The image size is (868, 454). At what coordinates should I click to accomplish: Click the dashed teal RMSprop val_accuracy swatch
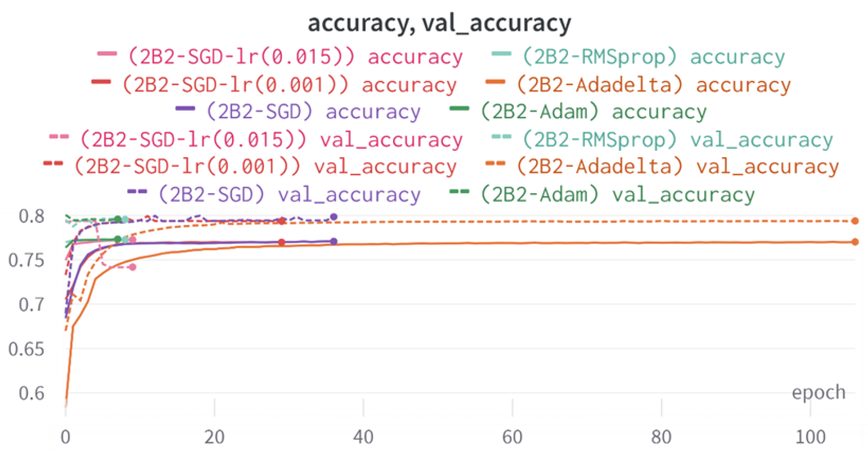501,137
